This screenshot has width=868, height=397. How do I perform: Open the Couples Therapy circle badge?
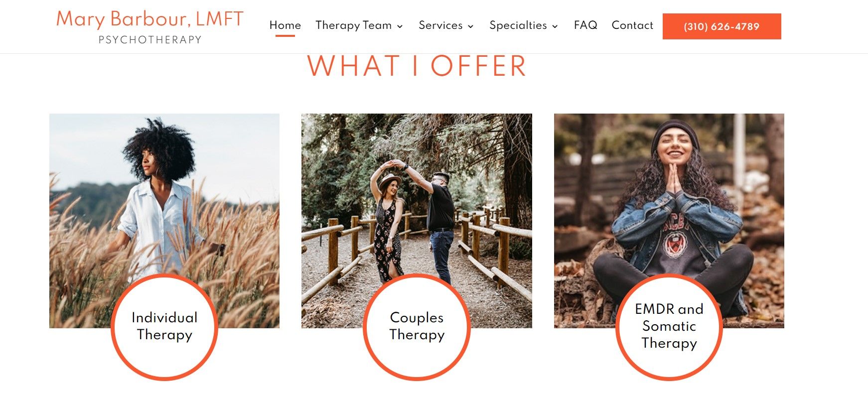tap(417, 327)
